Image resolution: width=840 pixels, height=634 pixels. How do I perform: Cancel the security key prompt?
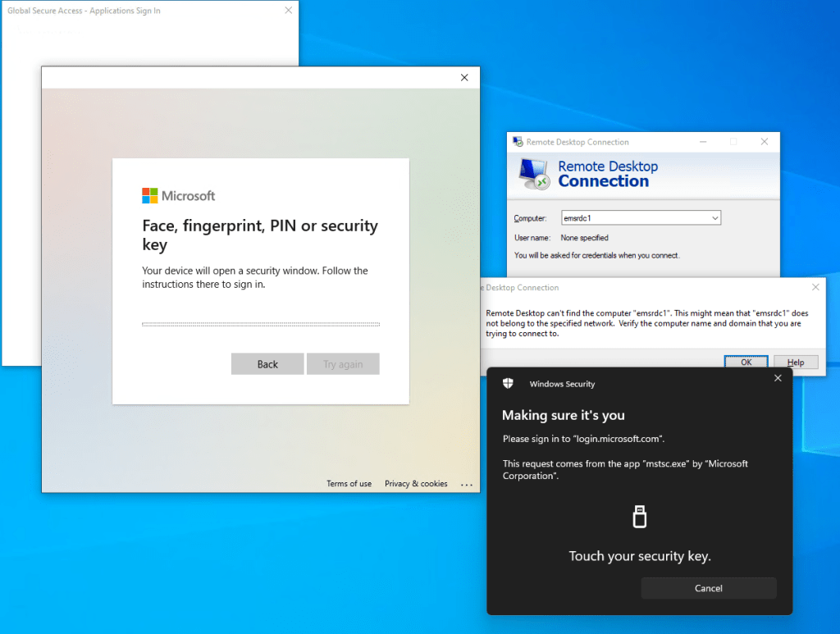709,588
